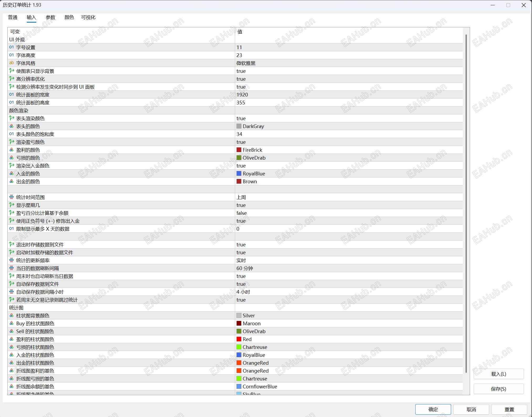Click the FireBrick color swatch for 盈利的颜色
Image resolution: width=532 pixels, height=417 pixels.
[x=239, y=150]
